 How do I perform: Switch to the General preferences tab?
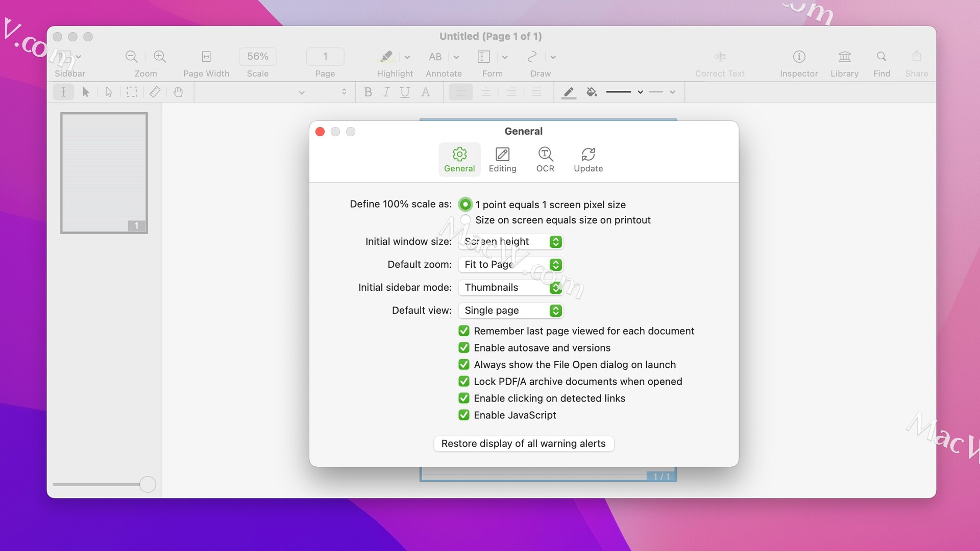pos(459,160)
